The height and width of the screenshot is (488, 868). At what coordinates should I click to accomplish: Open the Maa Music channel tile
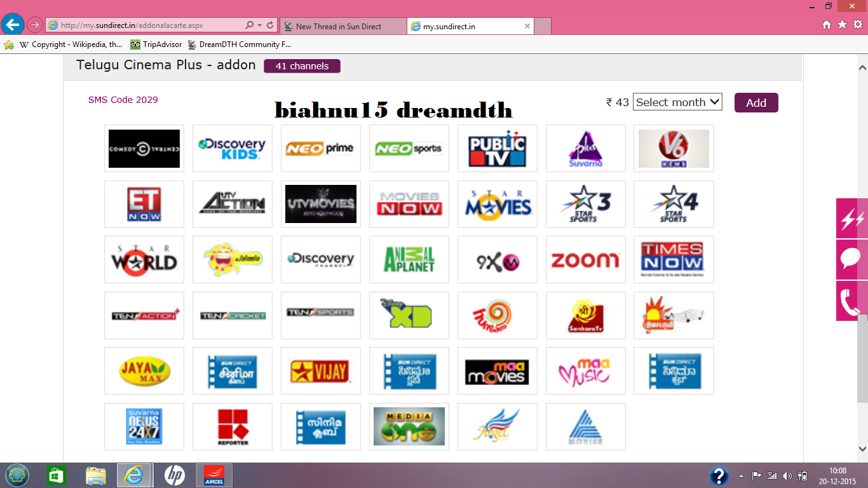[x=586, y=371]
